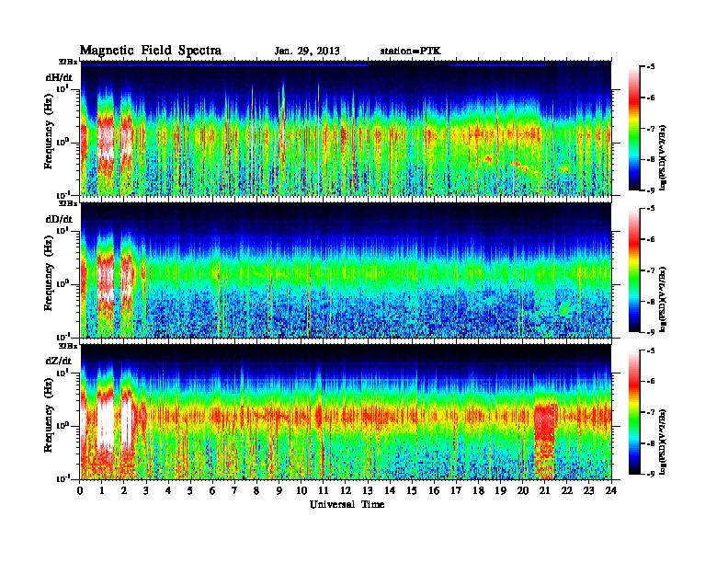Click the dH/dt panel label
The image size is (728, 563).
pyautogui.click(x=59, y=78)
